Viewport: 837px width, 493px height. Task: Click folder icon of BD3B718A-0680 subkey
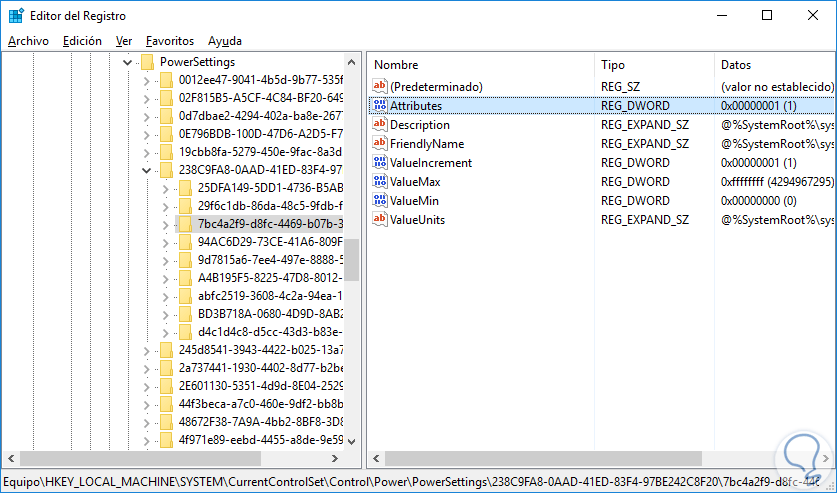pyautogui.click(x=185, y=314)
